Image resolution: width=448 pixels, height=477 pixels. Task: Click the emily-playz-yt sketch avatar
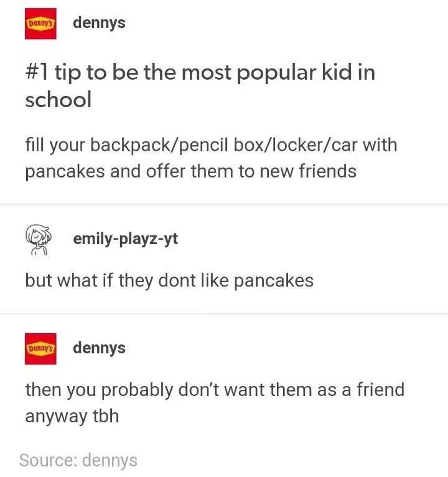[39, 239]
